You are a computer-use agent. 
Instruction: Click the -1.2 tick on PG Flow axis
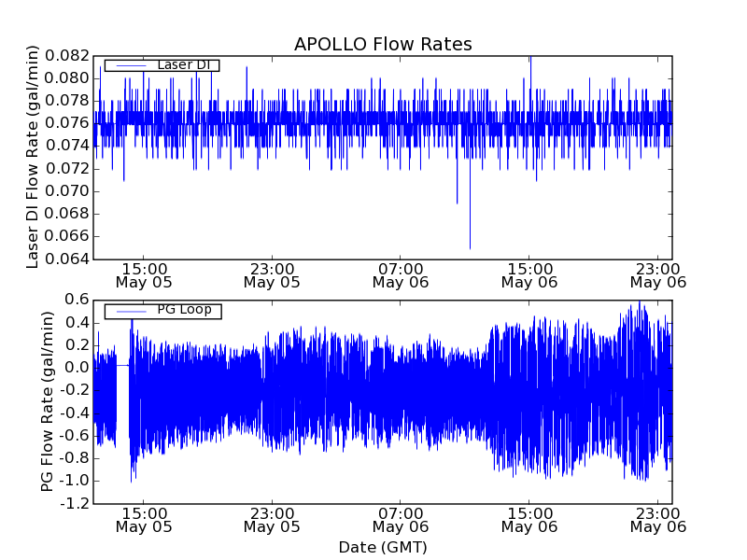click(75, 503)
